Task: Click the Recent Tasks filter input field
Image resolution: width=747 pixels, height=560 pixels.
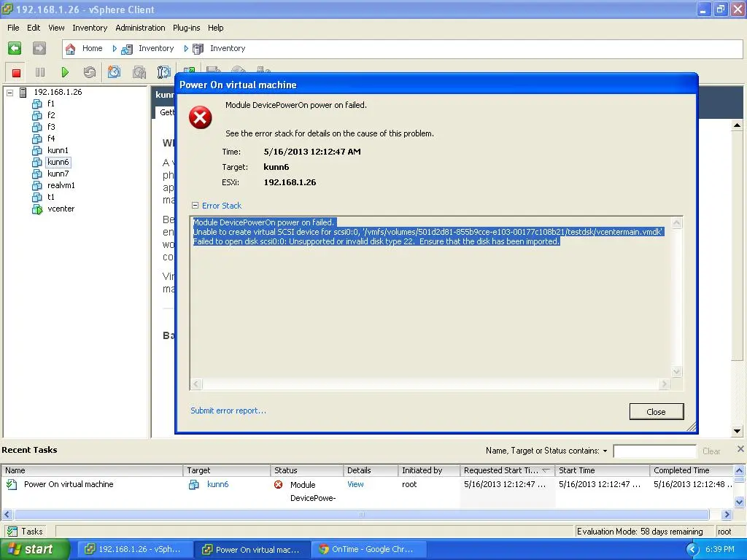Action: click(x=654, y=451)
